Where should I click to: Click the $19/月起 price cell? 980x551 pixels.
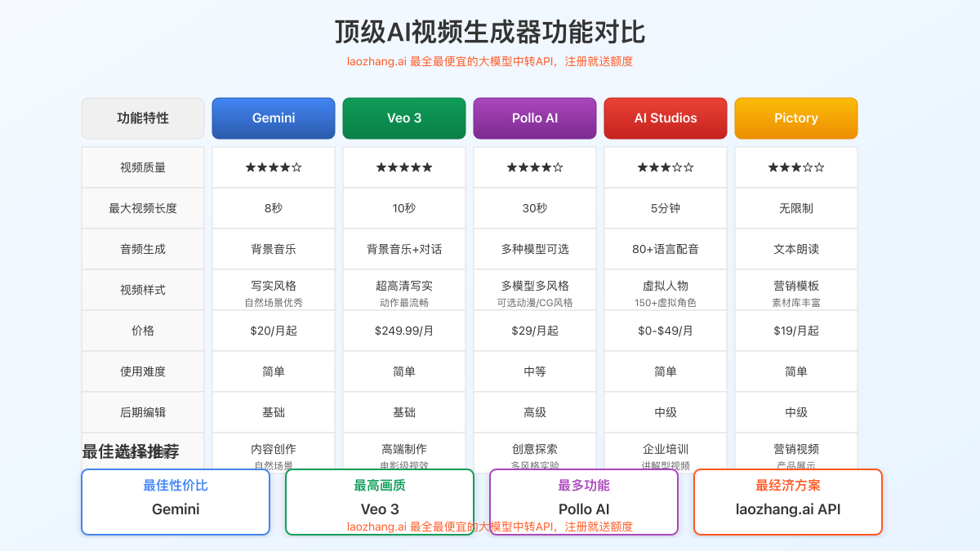point(796,331)
